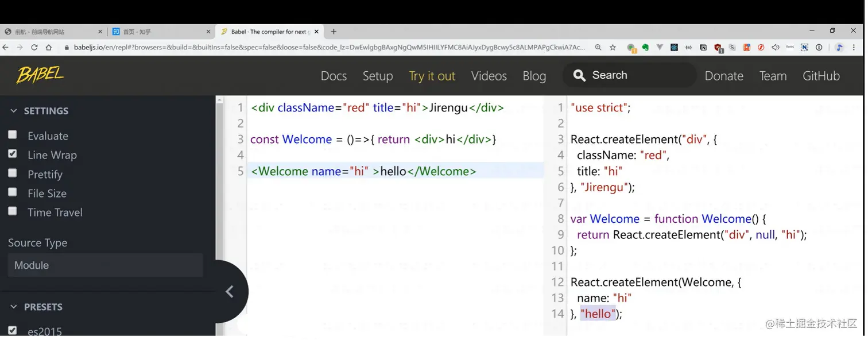Image resolution: width=868 pixels, height=340 pixels.
Task: Click the React.createElement(Welcome, { output line
Action: (x=656, y=282)
